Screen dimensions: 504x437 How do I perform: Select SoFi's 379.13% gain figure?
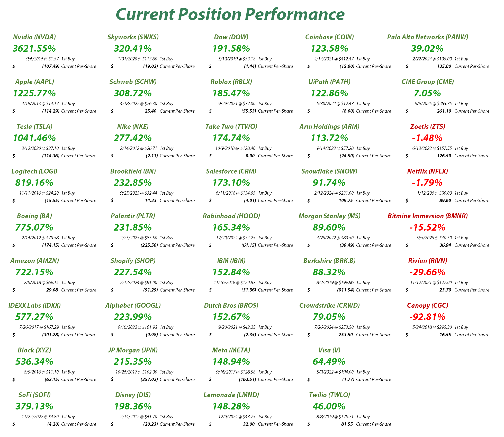point(34,406)
